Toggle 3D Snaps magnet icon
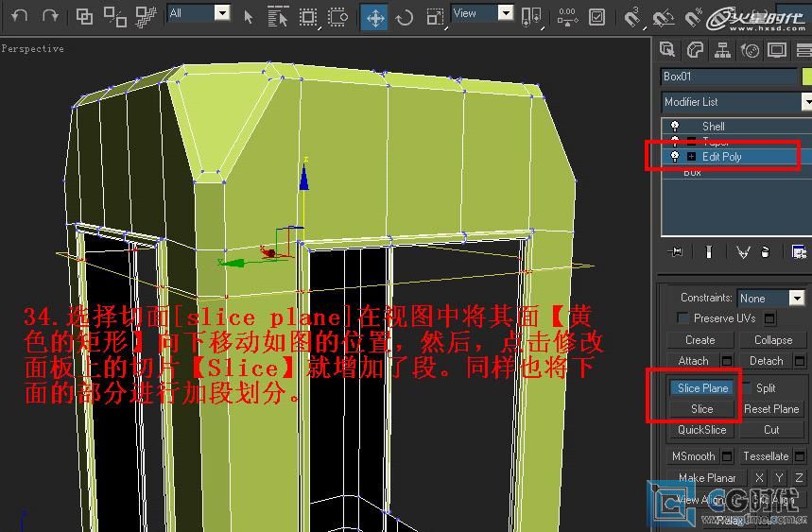Image resolution: width=812 pixels, height=532 pixels. click(631, 17)
